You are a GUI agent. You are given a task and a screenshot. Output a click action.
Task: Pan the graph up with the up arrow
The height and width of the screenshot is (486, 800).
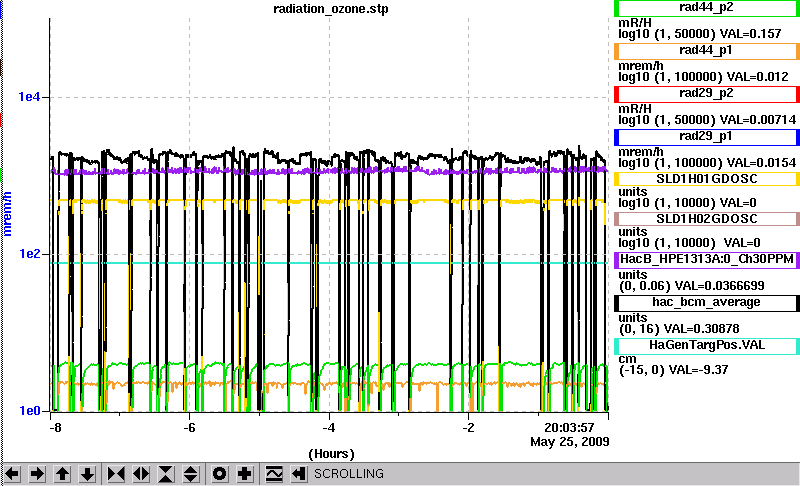point(62,474)
